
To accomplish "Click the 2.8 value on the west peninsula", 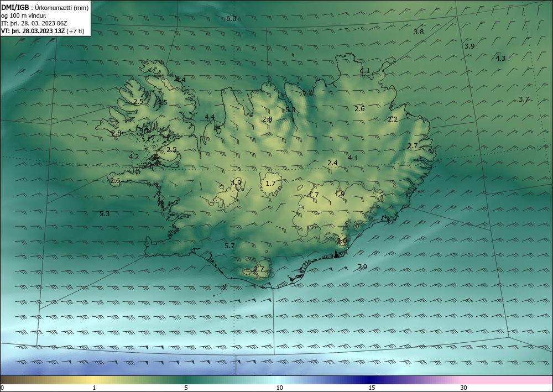I will click(116, 133).
